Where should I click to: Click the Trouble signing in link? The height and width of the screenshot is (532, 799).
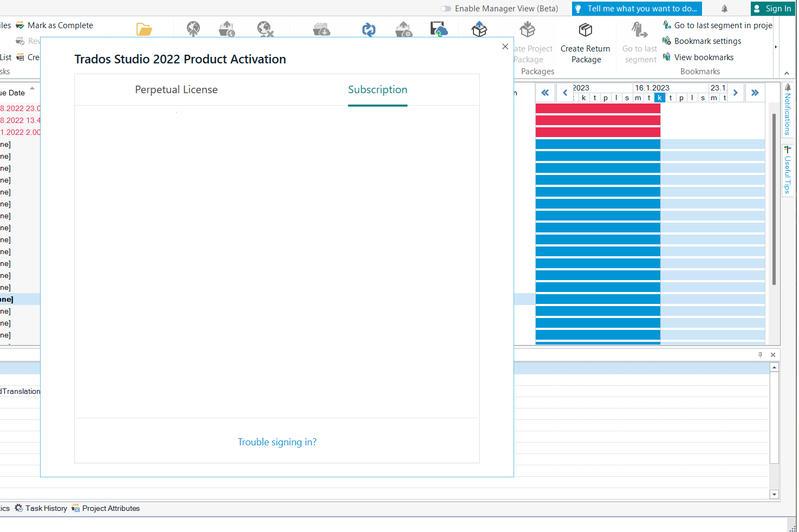click(277, 442)
